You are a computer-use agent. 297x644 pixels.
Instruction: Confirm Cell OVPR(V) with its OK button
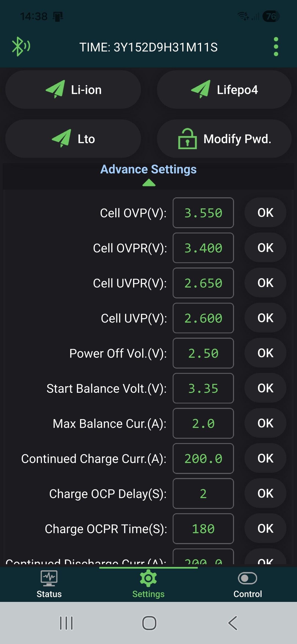[x=265, y=248]
